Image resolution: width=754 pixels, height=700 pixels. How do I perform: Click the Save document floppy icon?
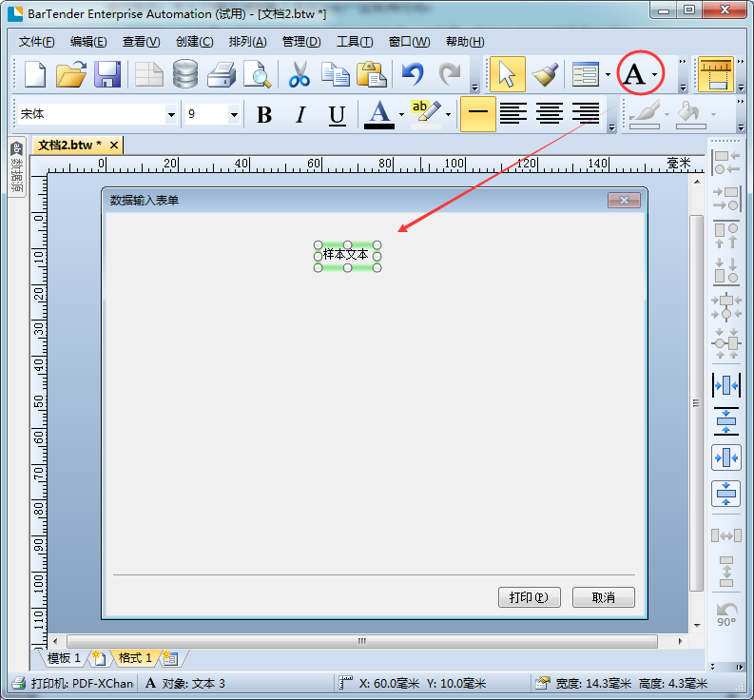coord(106,74)
